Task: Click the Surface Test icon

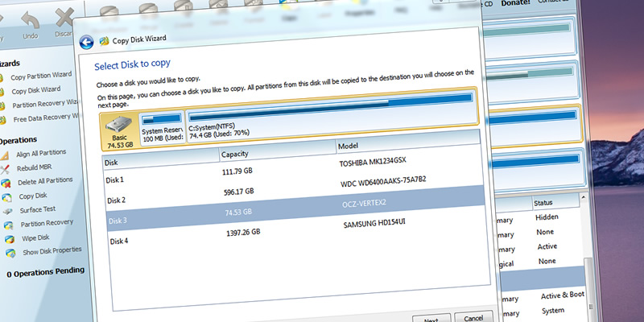Action: [x=7, y=212]
